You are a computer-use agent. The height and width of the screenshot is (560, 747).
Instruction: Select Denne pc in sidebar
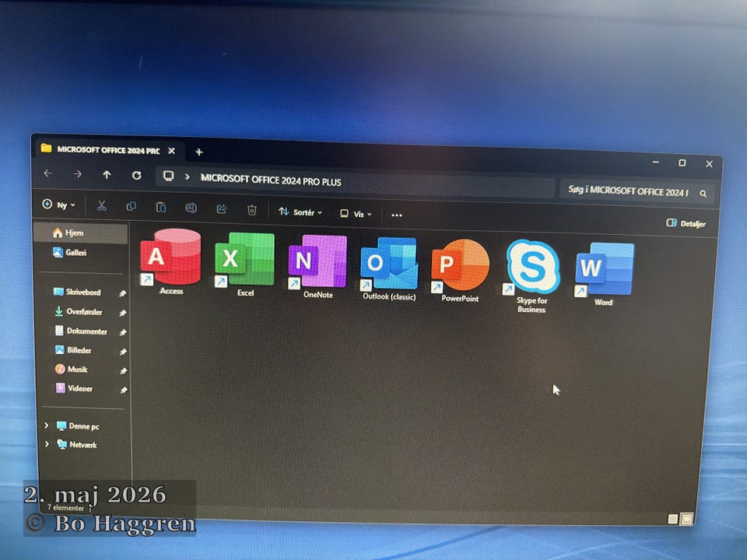point(78,425)
